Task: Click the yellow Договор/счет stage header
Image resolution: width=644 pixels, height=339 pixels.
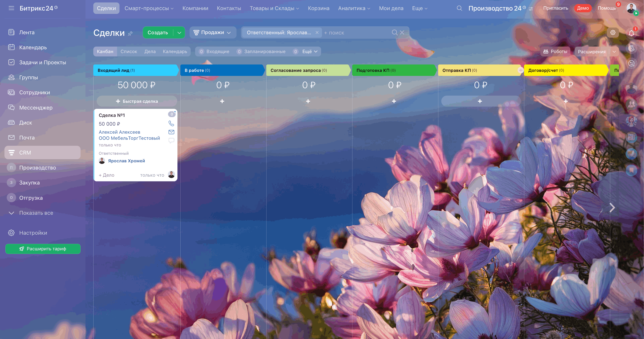Action: click(x=565, y=70)
